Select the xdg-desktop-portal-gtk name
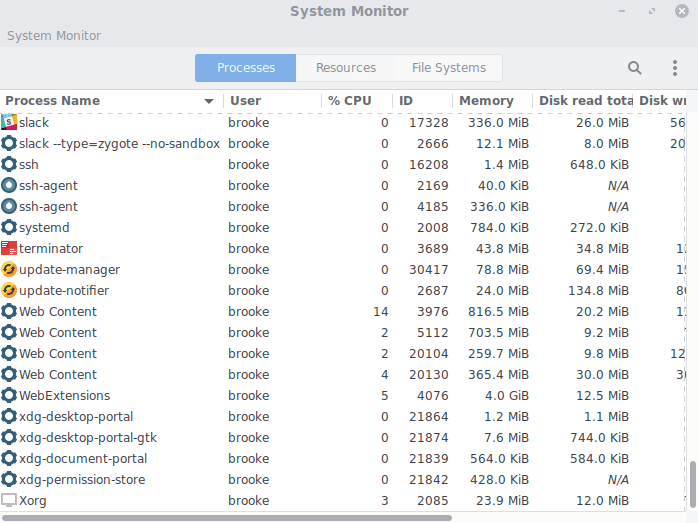Image resolution: width=698 pixels, height=523 pixels. click(88, 437)
